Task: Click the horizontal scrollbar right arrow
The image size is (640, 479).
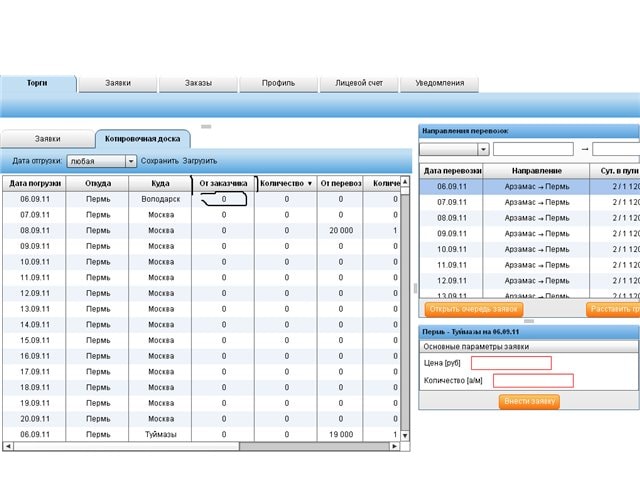Action: coord(395,446)
